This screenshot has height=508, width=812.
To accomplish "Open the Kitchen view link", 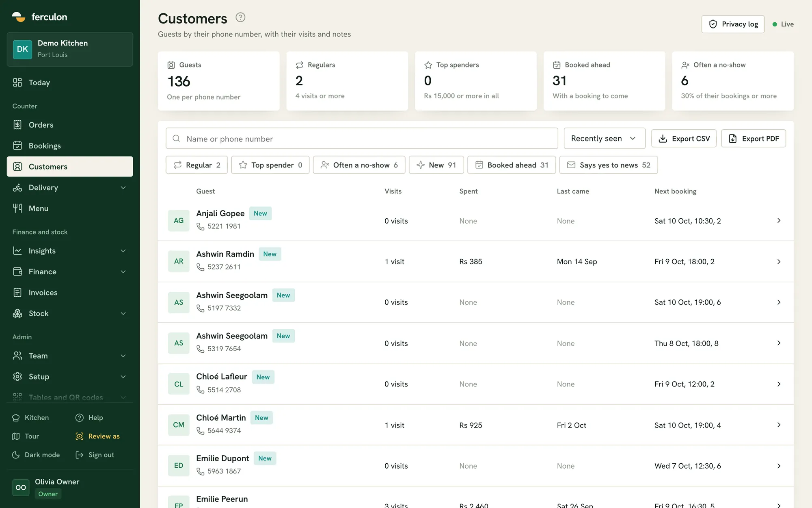I will point(31,418).
